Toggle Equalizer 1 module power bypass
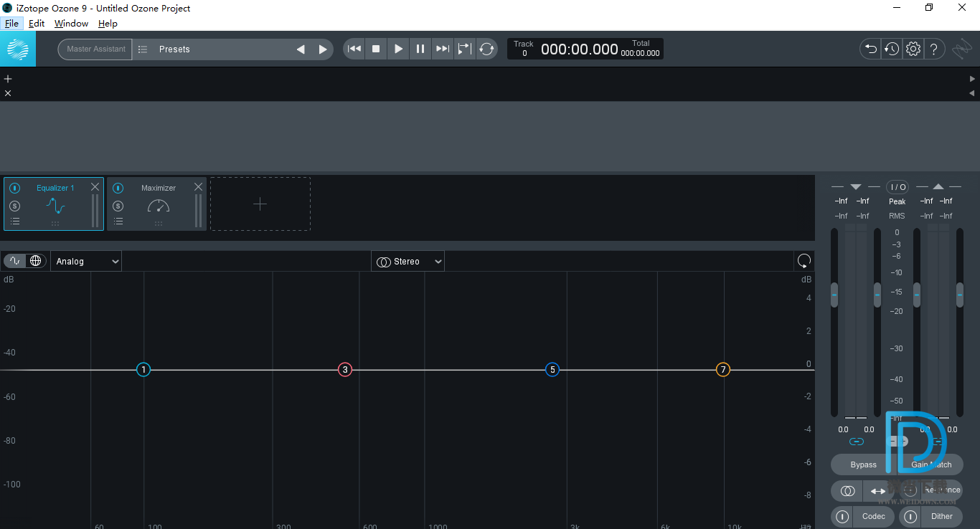The width and height of the screenshot is (980, 529). pos(15,188)
